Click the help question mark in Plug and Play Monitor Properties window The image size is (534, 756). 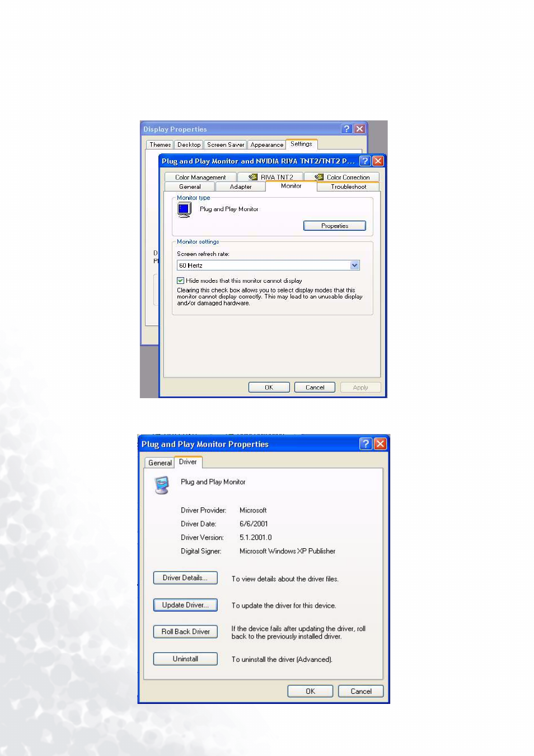[366, 444]
